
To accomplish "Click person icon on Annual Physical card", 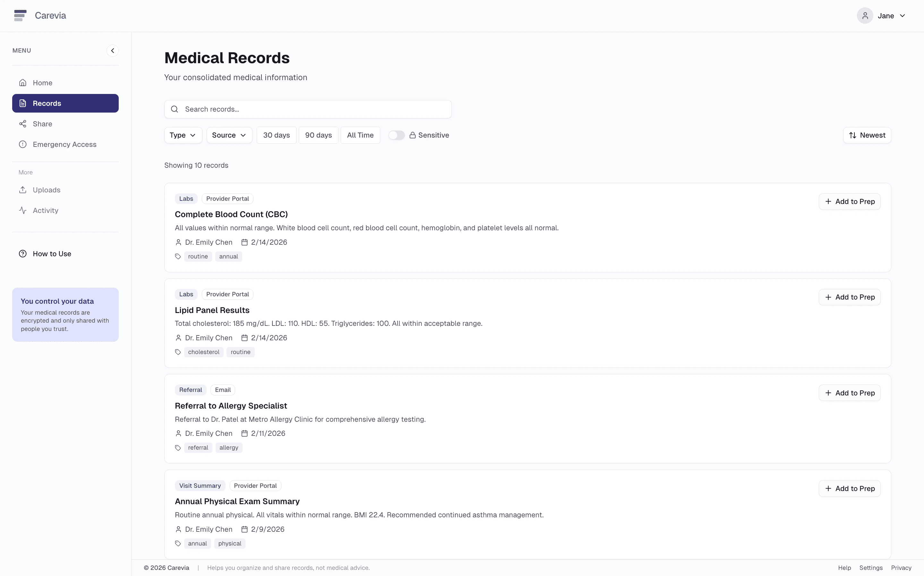I will point(178,529).
